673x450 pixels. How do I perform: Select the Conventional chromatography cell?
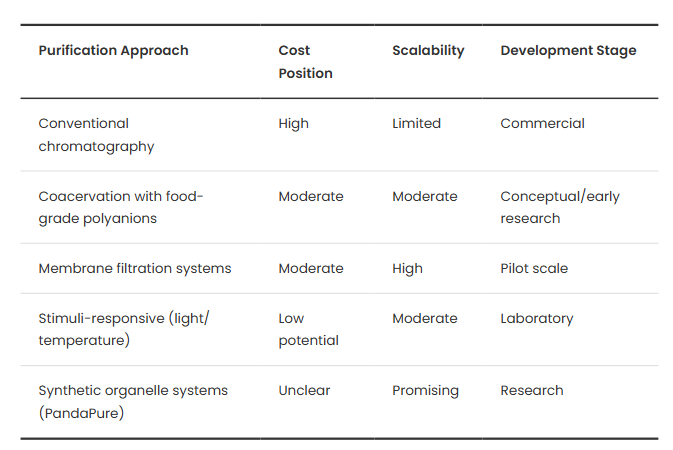[x=96, y=135]
